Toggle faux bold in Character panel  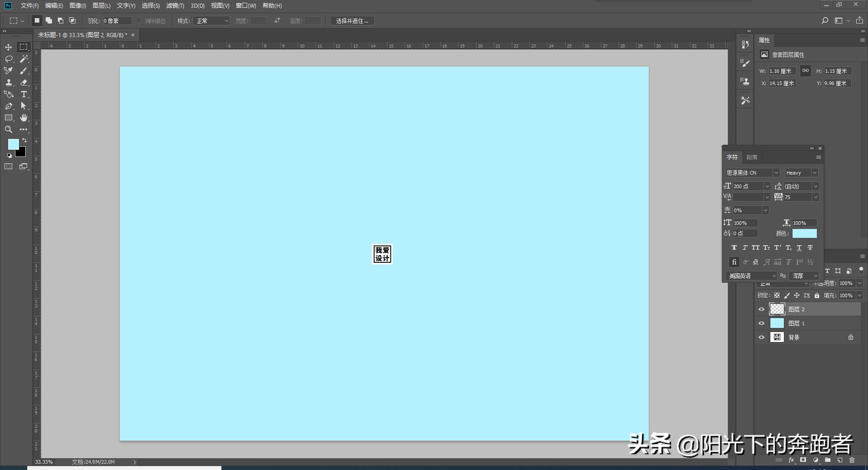734,248
